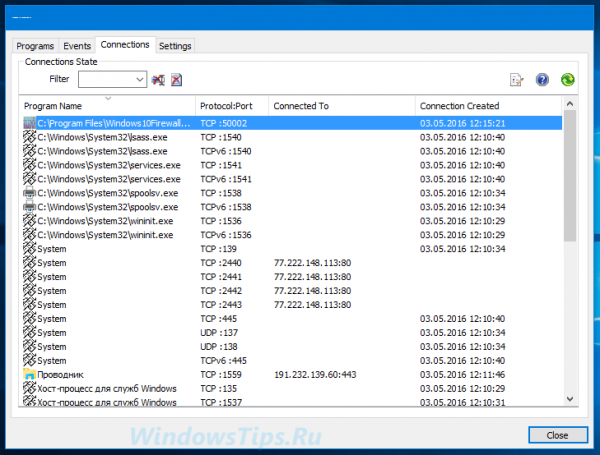Click the 77.222.148.113:80 cell for TCP :2440
Viewport: 600px width, 455px height.
[x=312, y=263]
